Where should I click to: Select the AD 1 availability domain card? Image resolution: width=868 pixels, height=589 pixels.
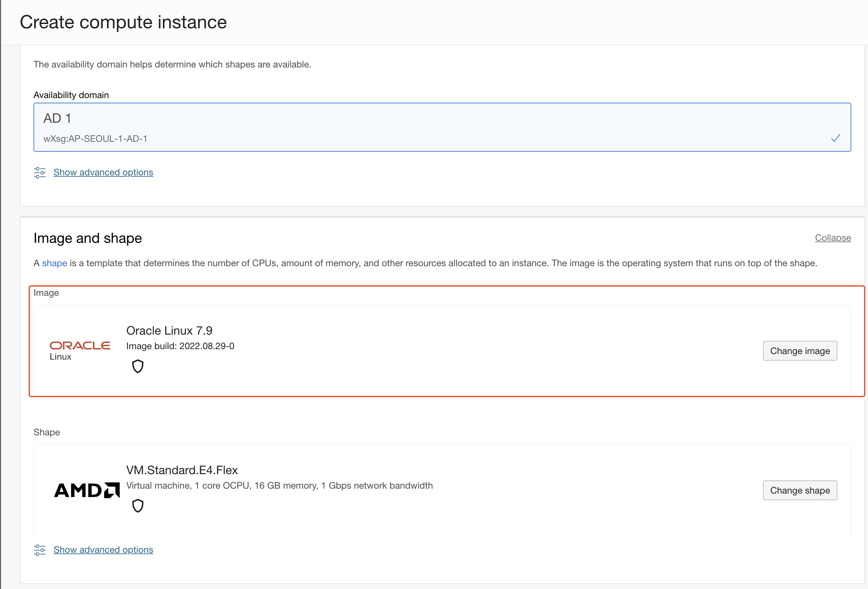442,127
